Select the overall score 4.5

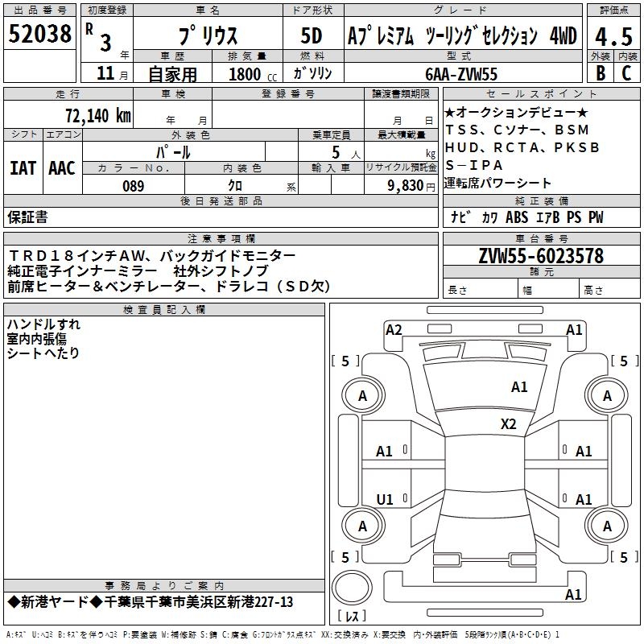(613, 36)
